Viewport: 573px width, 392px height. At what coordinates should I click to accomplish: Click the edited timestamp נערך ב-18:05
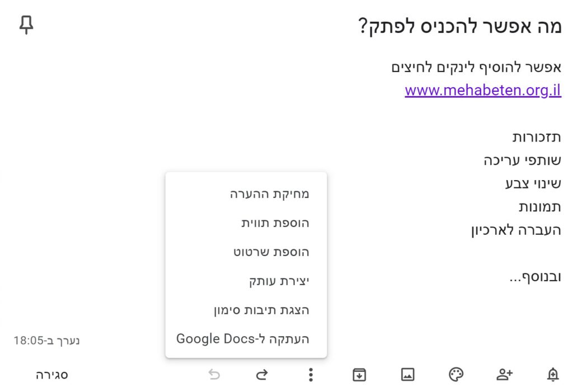[x=46, y=341]
